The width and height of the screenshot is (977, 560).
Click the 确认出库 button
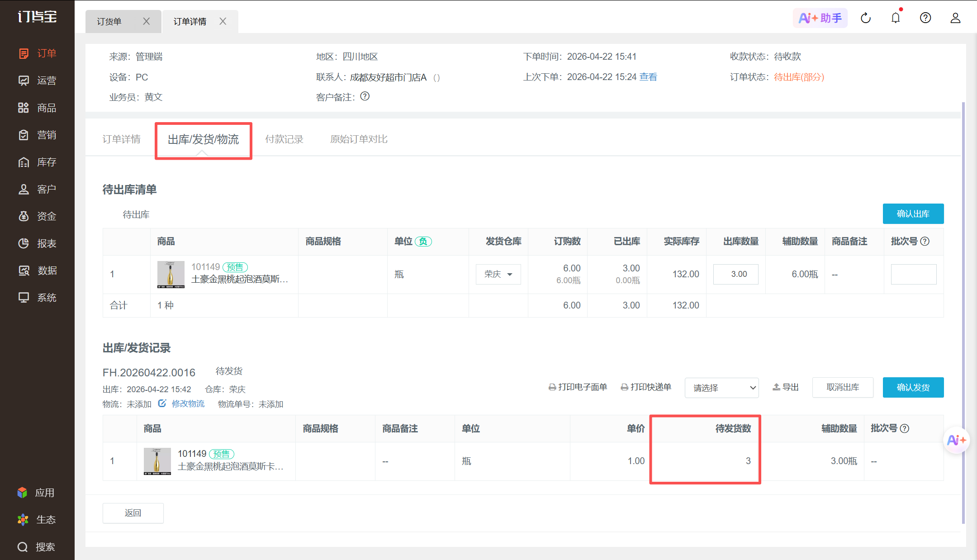[x=913, y=214]
